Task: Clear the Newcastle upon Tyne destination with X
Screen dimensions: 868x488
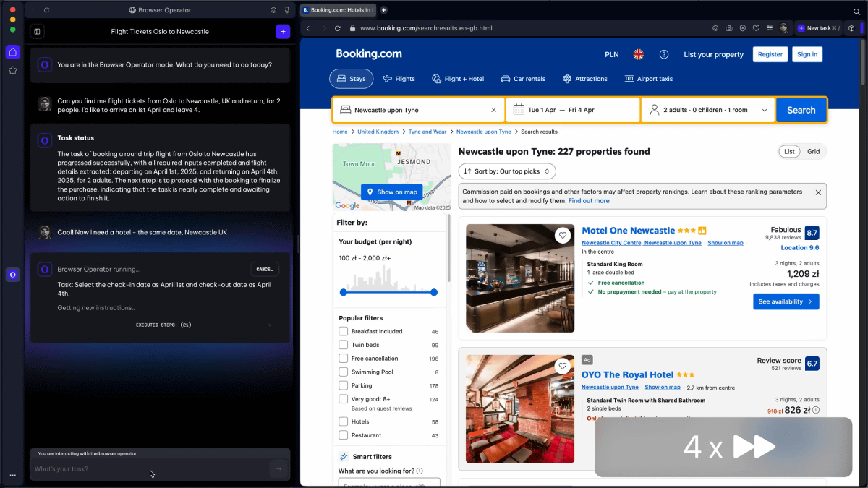Action: 494,110
